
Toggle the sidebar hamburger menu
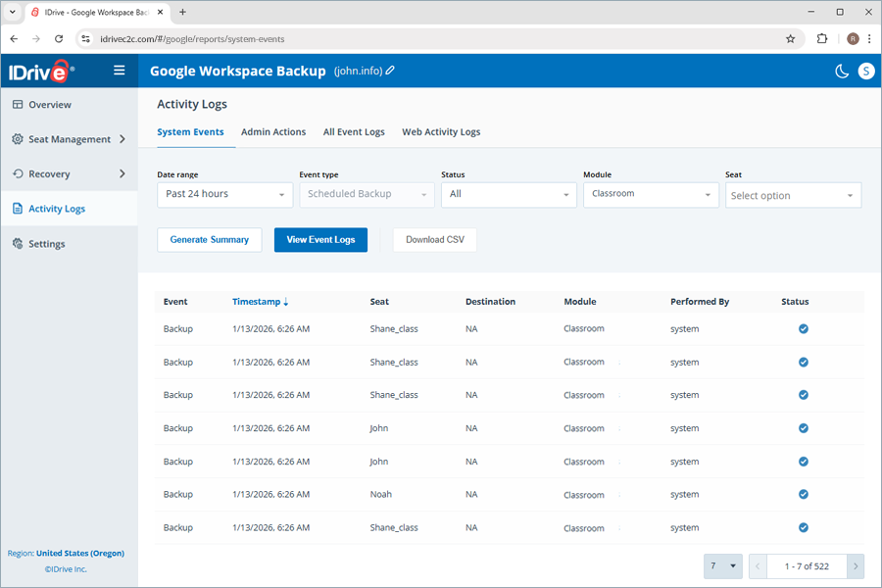(x=117, y=70)
